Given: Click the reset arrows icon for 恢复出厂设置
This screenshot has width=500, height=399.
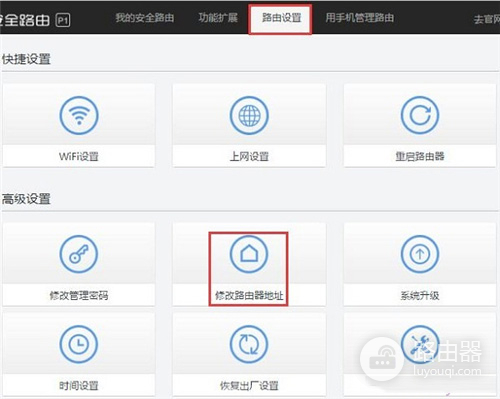Looking at the screenshot, I should tap(249, 344).
